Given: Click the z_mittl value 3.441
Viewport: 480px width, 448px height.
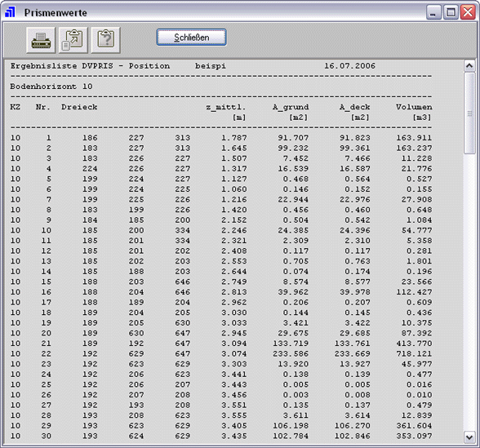Looking at the screenshot, I should (233, 375).
